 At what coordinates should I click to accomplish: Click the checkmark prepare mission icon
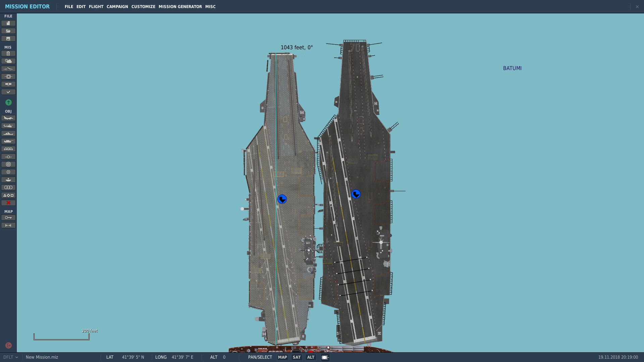point(8,92)
